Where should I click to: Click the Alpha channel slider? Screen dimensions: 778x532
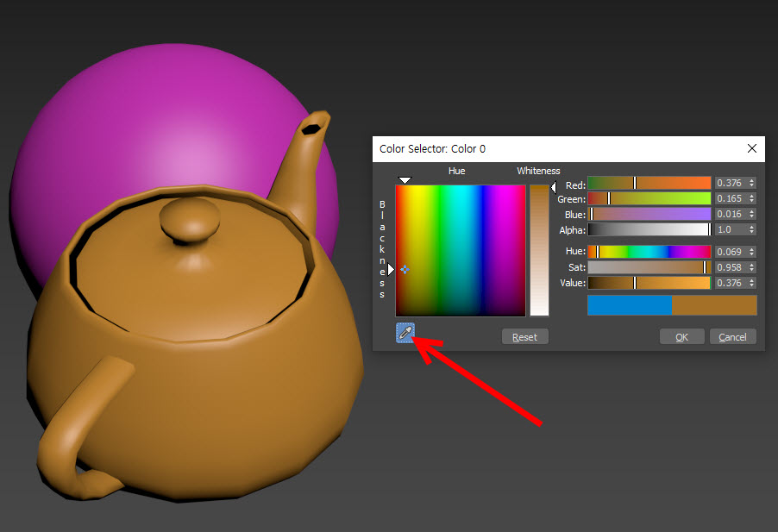[649, 229]
